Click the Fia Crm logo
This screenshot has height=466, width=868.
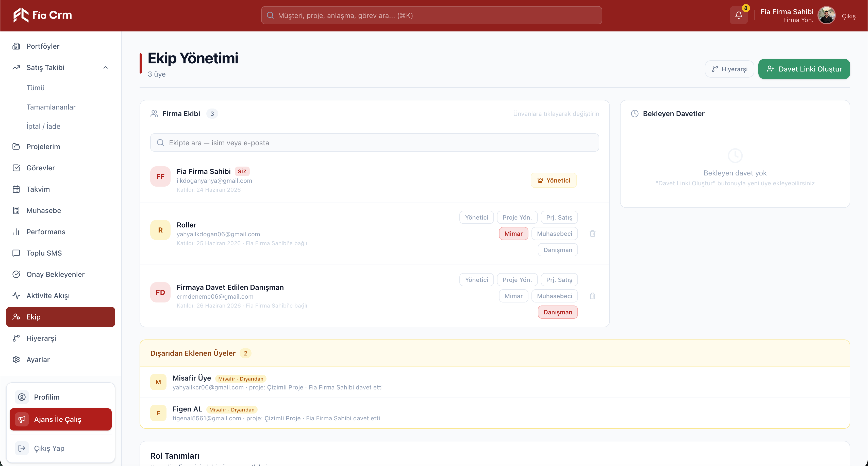pyautogui.click(x=42, y=15)
